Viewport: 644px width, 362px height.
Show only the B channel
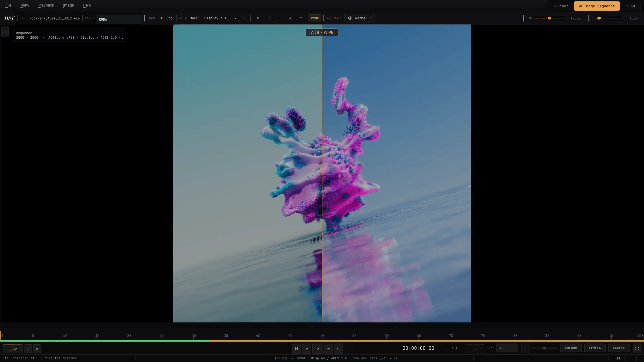click(x=279, y=18)
